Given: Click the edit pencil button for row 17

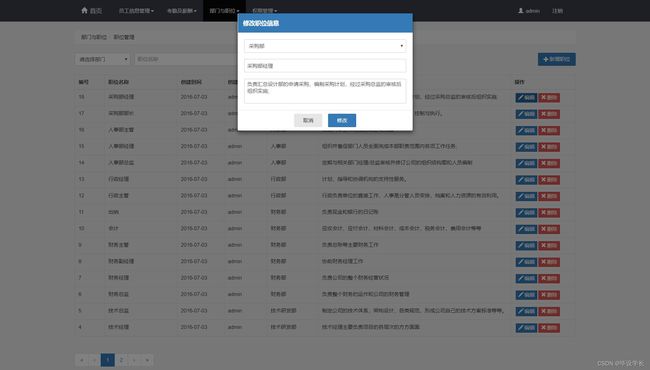Looking at the screenshot, I should [x=526, y=114].
